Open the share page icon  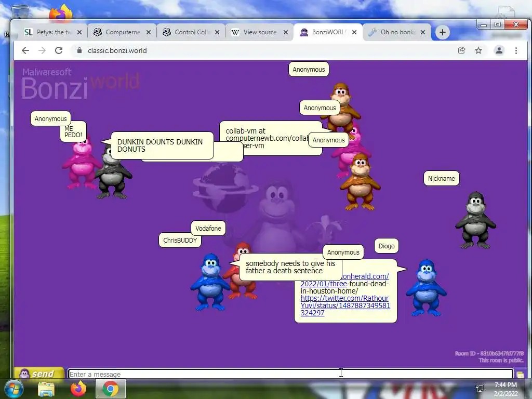(x=461, y=50)
